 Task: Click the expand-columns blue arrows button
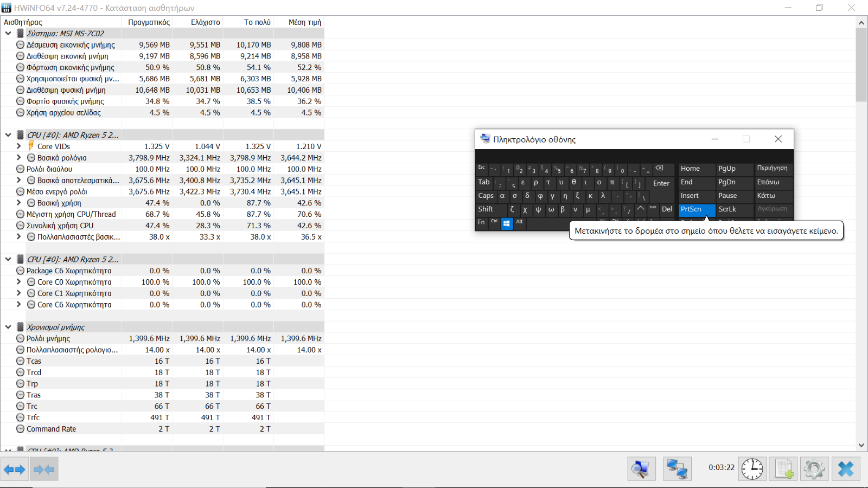[15, 469]
